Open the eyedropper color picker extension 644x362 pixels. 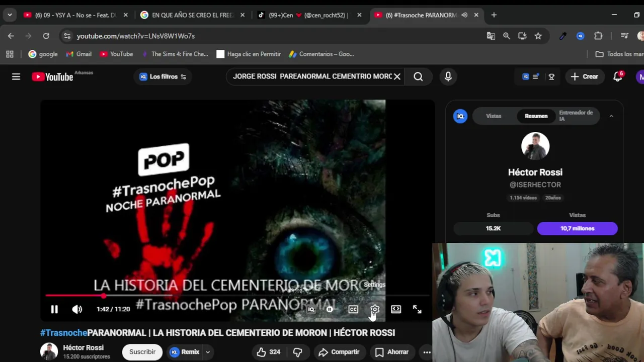[563, 36]
